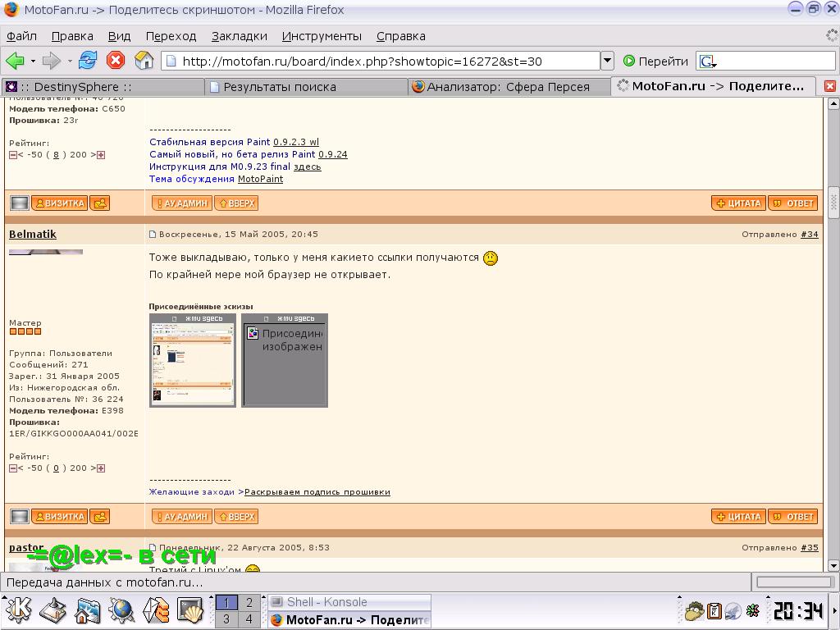The width and height of the screenshot is (840, 630).
Task: Click the address bar URL field
Action: [x=381, y=61]
